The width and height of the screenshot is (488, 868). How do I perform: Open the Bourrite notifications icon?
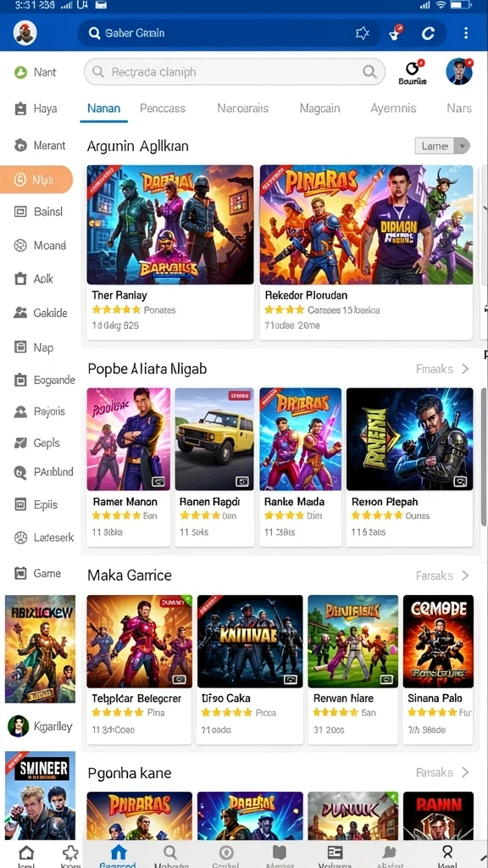413,71
